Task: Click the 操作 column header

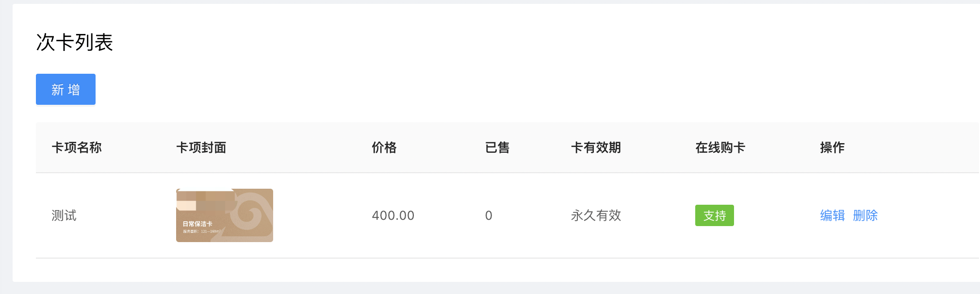Action: (x=832, y=147)
